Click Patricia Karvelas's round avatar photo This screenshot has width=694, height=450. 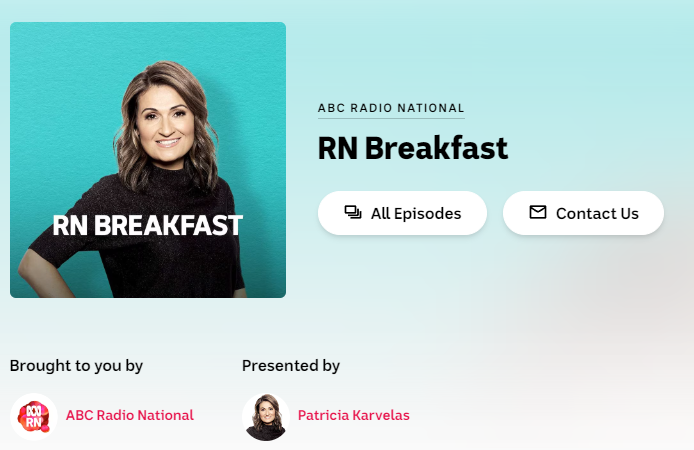point(266,416)
